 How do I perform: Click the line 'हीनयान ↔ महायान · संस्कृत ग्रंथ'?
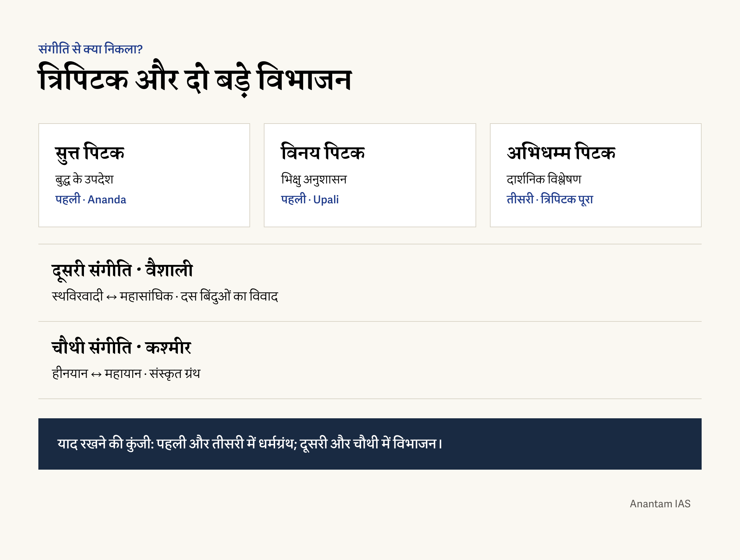126,373
